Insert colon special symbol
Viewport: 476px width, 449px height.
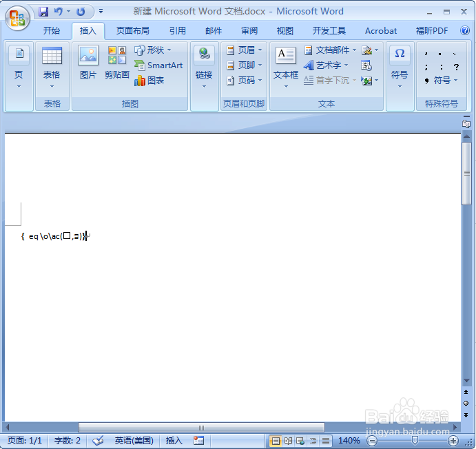tap(441, 67)
